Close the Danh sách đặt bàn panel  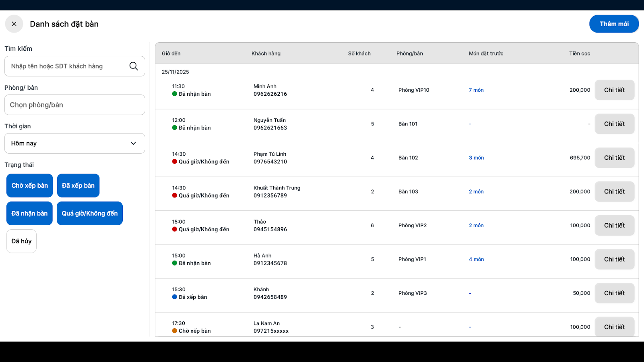(14, 24)
